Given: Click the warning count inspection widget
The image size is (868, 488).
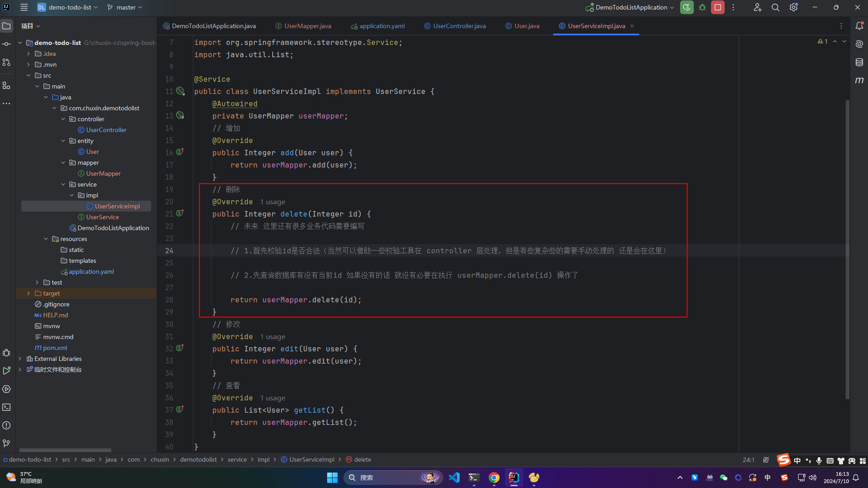Looking at the screenshot, I should (x=823, y=41).
